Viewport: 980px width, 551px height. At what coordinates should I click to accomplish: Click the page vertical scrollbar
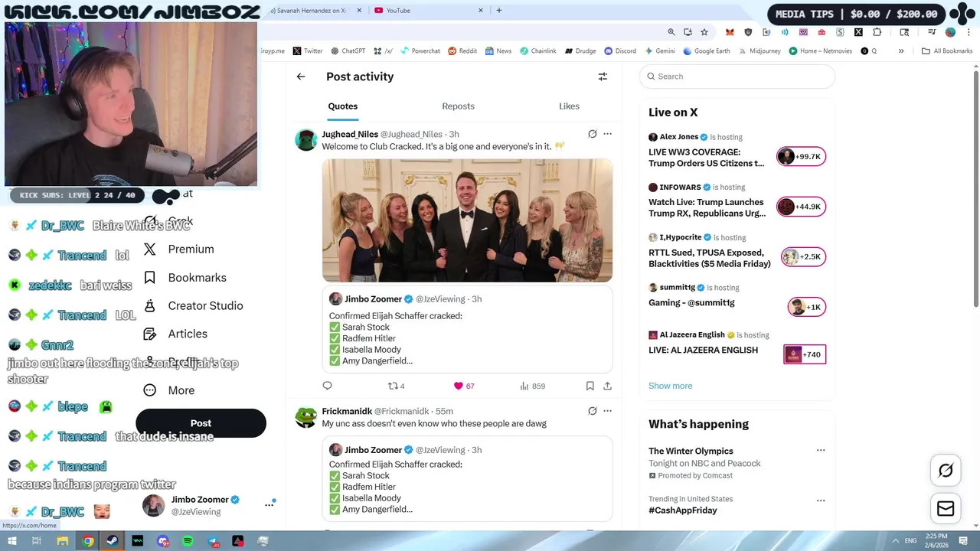coord(976,190)
